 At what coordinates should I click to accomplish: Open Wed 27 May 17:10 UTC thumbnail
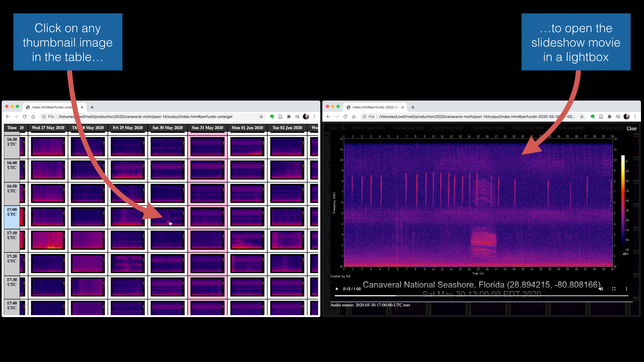coord(48,240)
